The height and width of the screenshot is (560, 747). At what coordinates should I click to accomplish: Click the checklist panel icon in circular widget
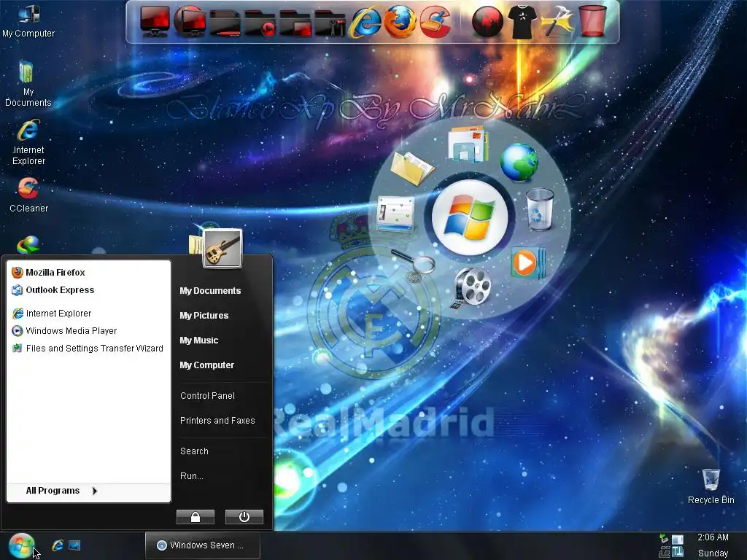395,214
